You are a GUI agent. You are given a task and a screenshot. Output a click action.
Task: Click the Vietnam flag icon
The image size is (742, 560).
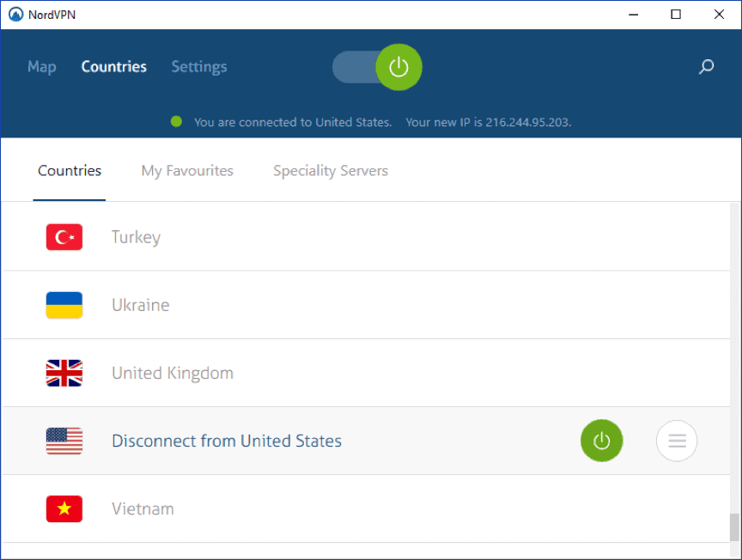coord(64,508)
